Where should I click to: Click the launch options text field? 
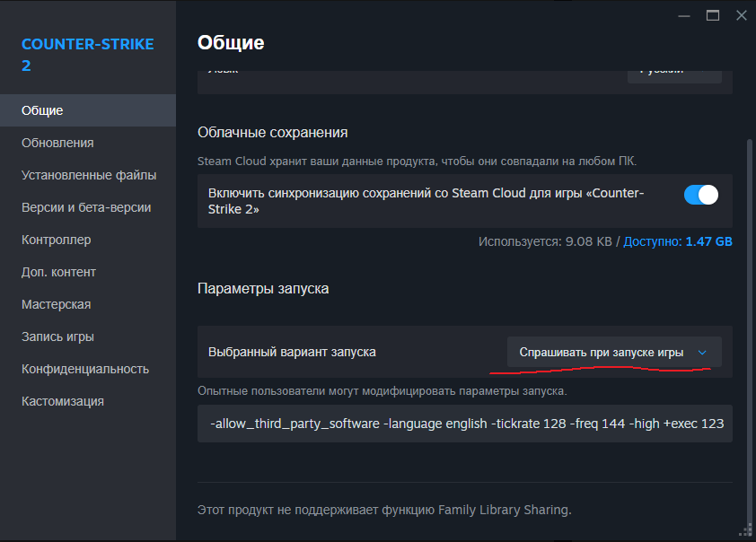(465, 424)
